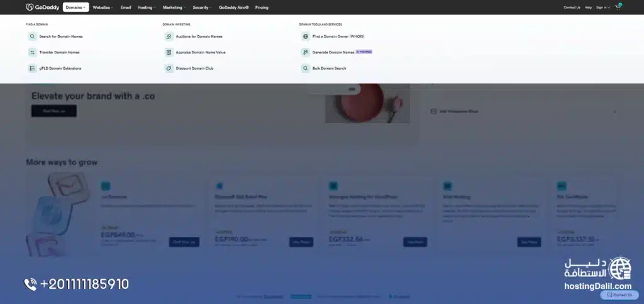Viewport: 644px width, 304px height.
Task: Expand the Websites dropdown menu
Action: (x=103, y=8)
